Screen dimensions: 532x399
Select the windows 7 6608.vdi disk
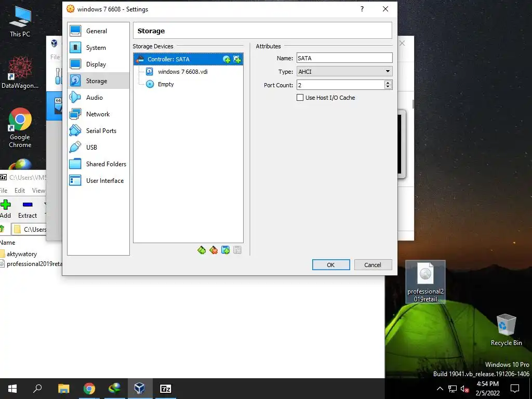pos(182,72)
